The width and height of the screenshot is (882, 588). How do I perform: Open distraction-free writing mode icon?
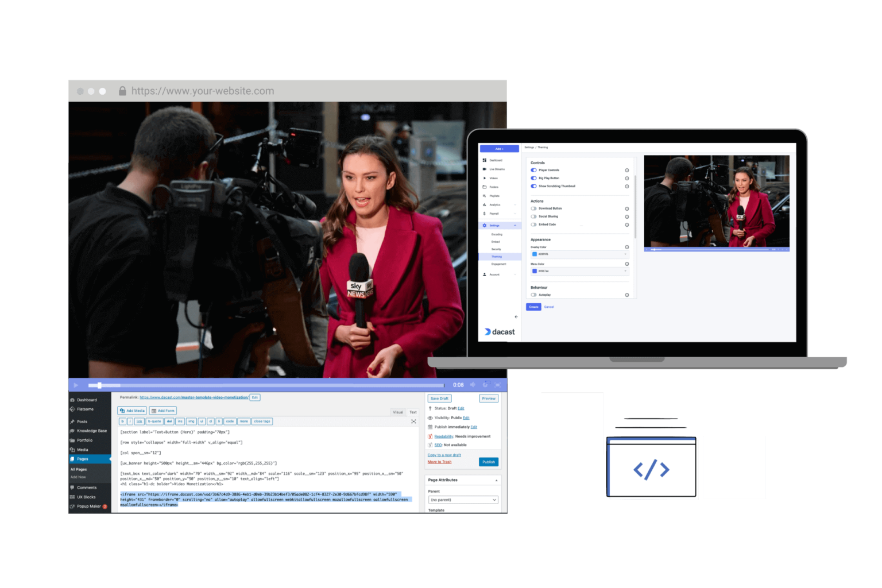pos(413,421)
